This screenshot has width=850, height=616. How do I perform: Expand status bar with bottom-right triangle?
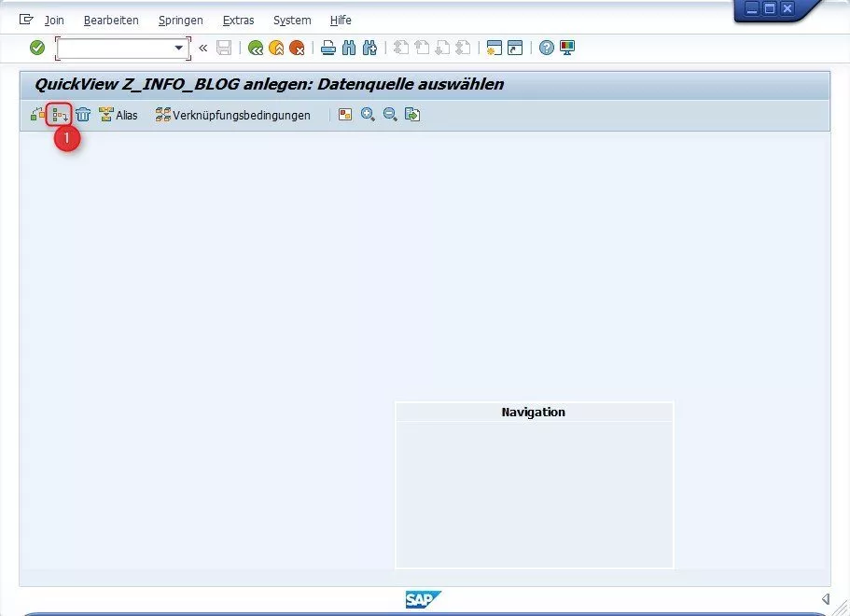(826, 598)
